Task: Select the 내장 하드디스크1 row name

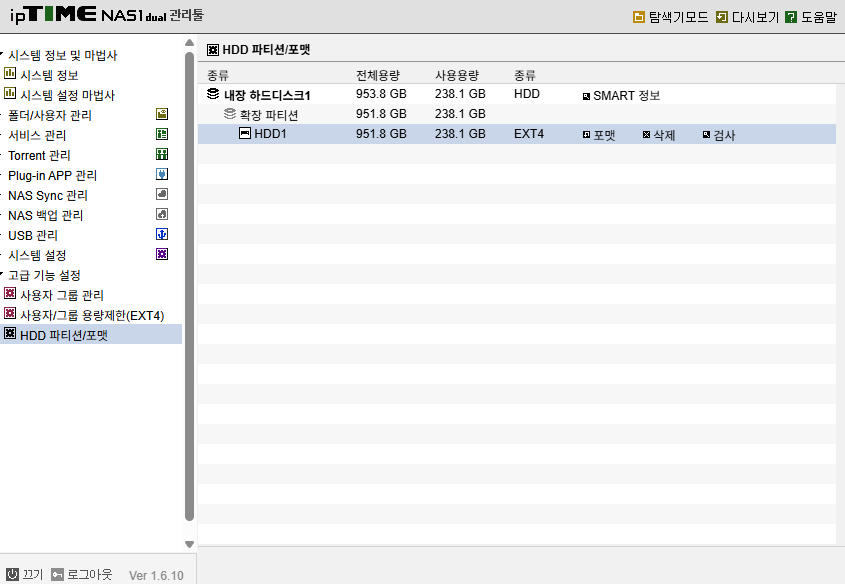Action: point(267,95)
